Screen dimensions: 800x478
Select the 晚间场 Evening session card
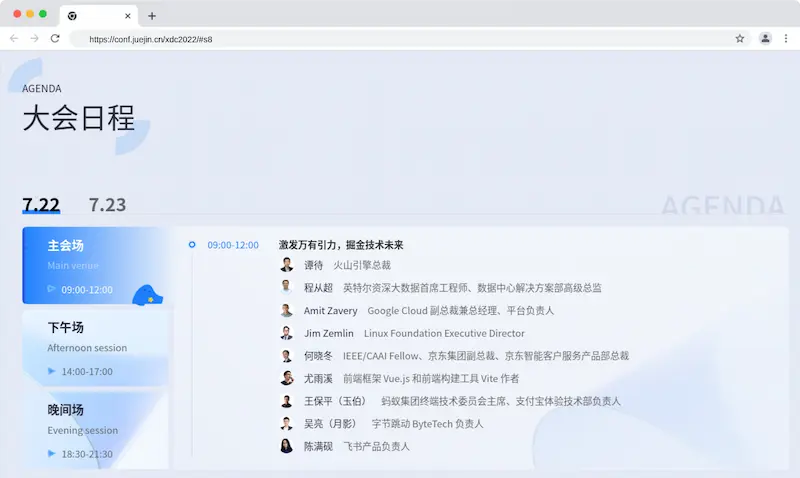(95, 430)
